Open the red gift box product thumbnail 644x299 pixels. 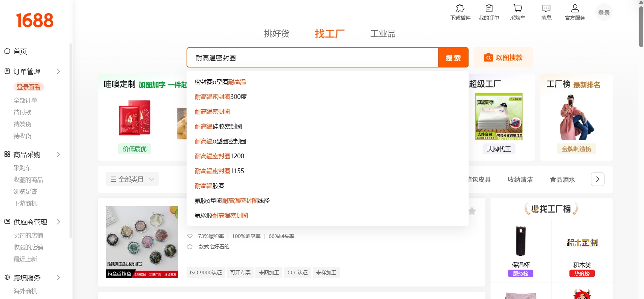(x=135, y=118)
